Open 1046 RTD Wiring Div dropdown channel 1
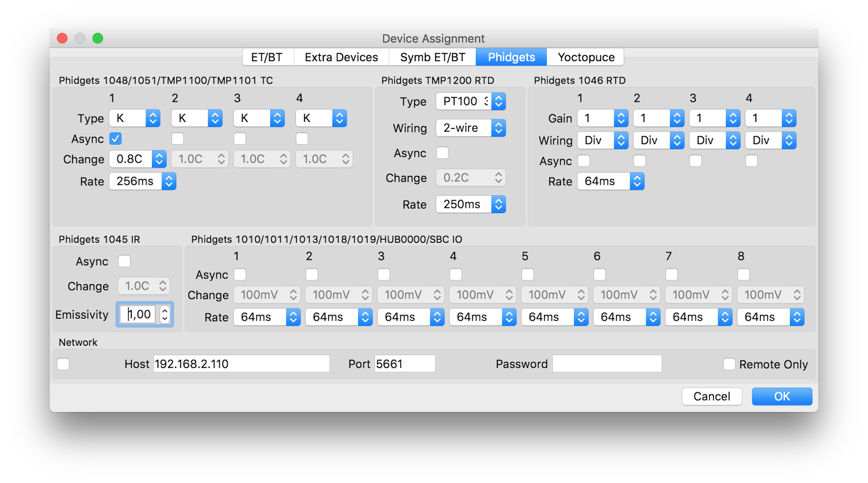Viewport: 868px width, 483px height. click(x=603, y=140)
